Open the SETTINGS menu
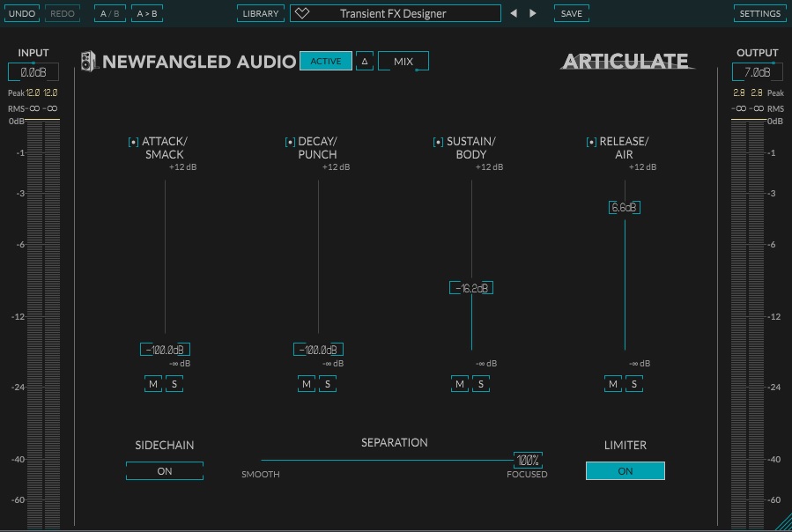This screenshot has width=792, height=532. click(x=759, y=13)
